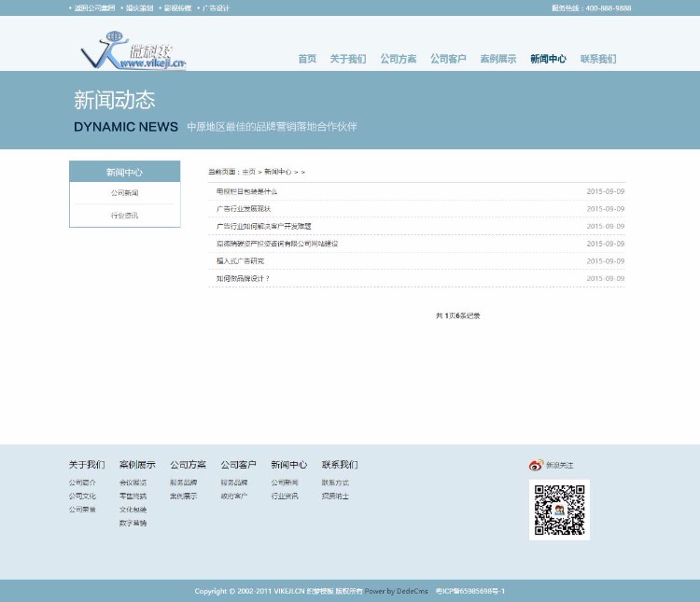Open the 投资咨询有限公司网站建设 article

point(277,244)
